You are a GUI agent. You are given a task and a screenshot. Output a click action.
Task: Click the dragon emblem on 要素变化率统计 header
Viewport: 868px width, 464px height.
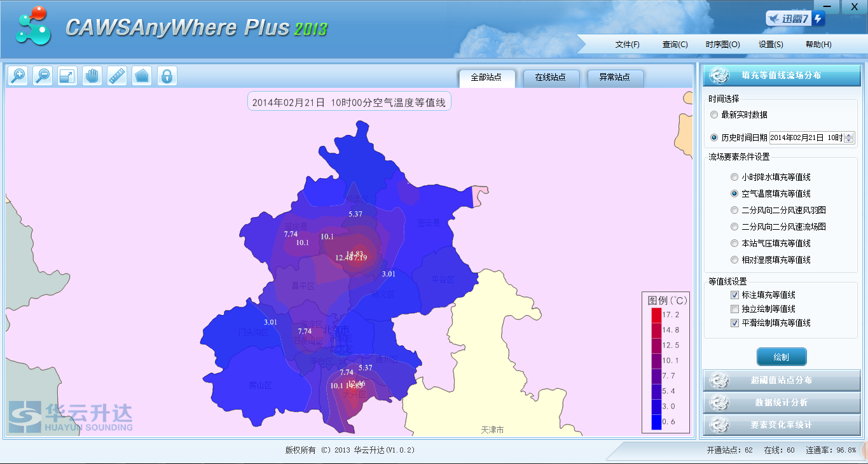click(719, 425)
